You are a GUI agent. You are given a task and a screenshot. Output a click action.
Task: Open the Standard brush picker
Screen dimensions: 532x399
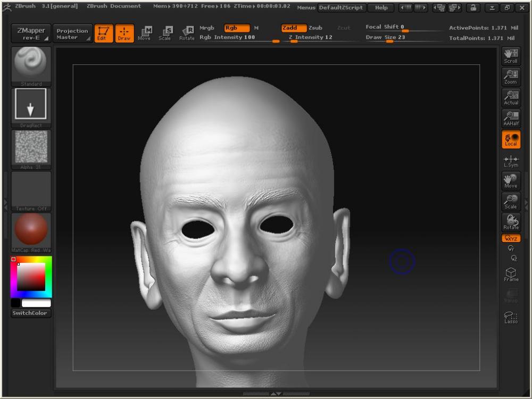(31, 65)
